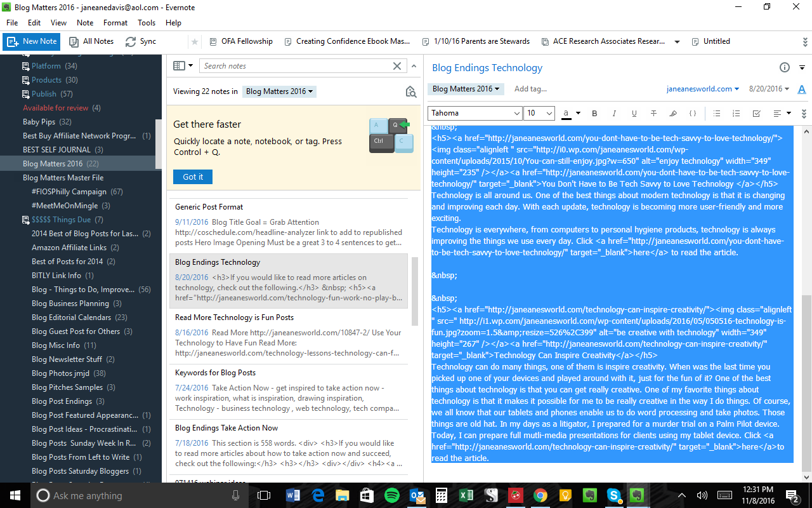Screen dimensions: 812x508
Task: Open the 1/10/16 Parents are Stewards shortcut
Action: pos(476,42)
